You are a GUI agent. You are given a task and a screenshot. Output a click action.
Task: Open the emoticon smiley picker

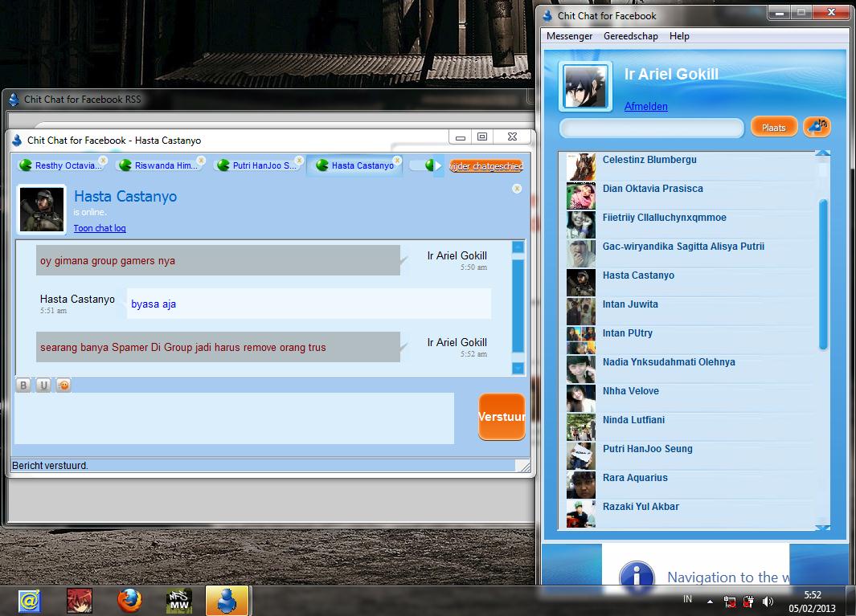pyautogui.click(x=63, y=386)
